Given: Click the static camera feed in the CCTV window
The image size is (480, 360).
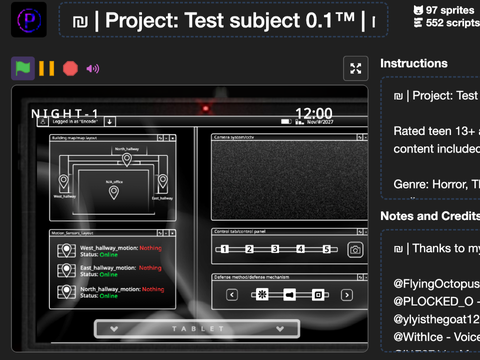Looking at the screenshot, I should coord(289,180).
